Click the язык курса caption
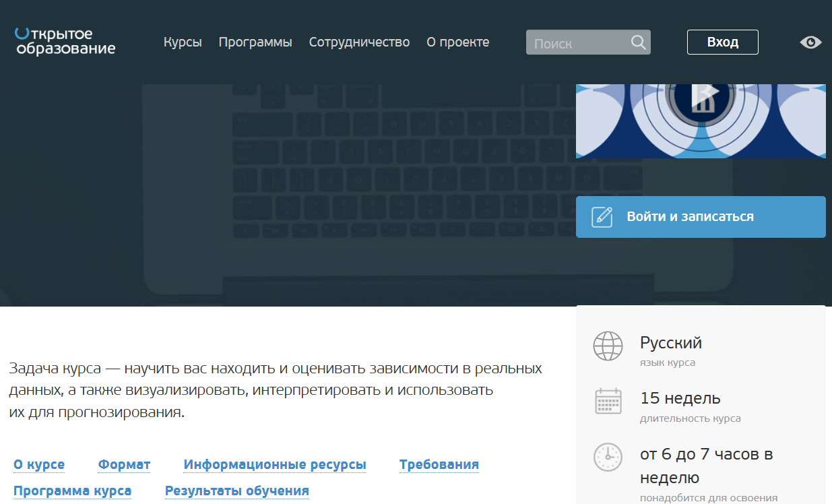The image size is (832, 504). pyautogui.click(x=668, y=363)
